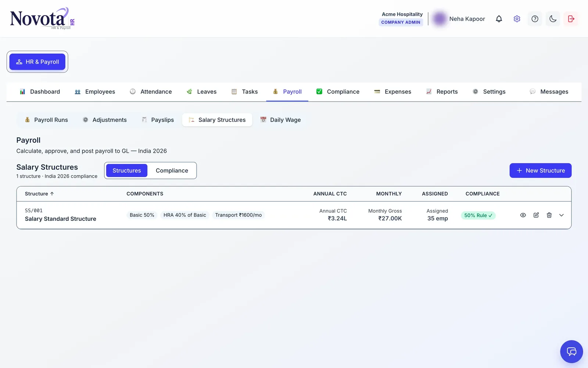
Task: Switch to Compliance view toggle
Action: tap(172, 170)
